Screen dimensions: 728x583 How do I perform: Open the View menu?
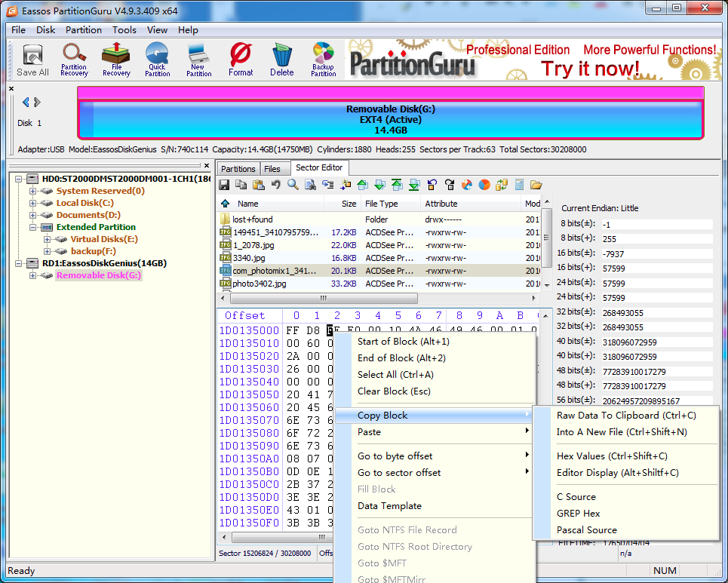(157, 29)
